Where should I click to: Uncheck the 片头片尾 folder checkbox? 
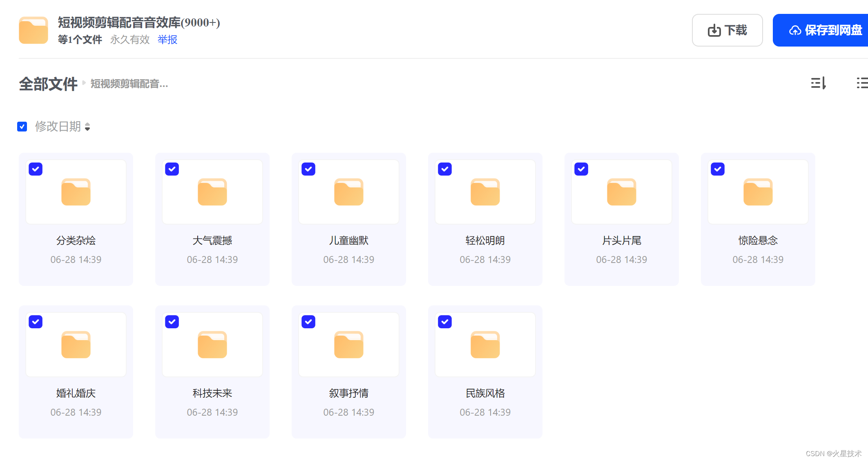point(581,169)
